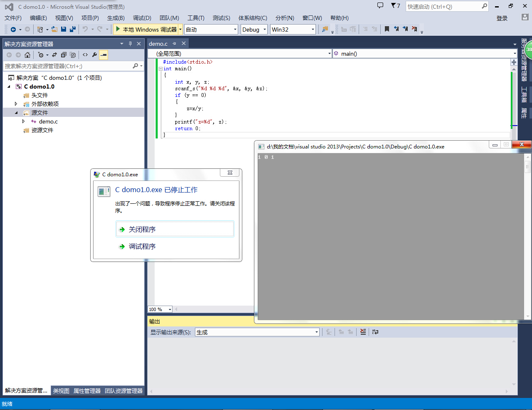
Task: Collapse the main() code block outline
Action: pyautogui.click(x=160, y=69)
